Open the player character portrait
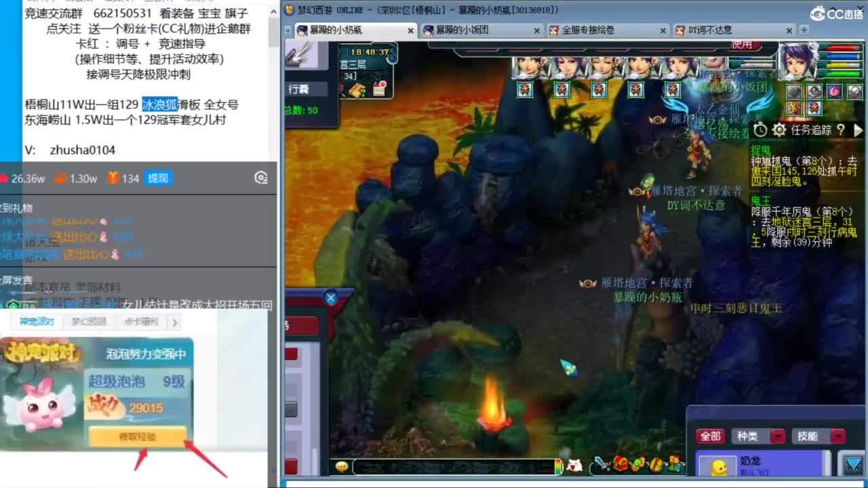The height and width of the screenshot is (488, 868). [x=798, y=61]
